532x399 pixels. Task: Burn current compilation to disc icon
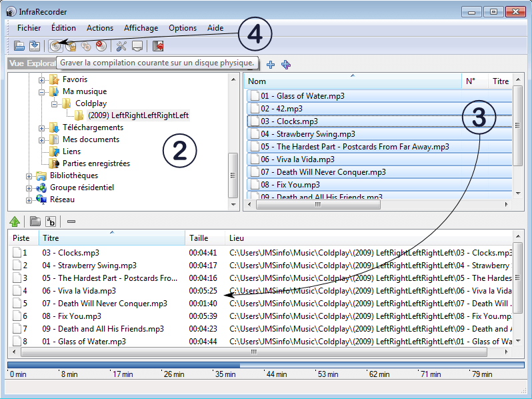55,46
